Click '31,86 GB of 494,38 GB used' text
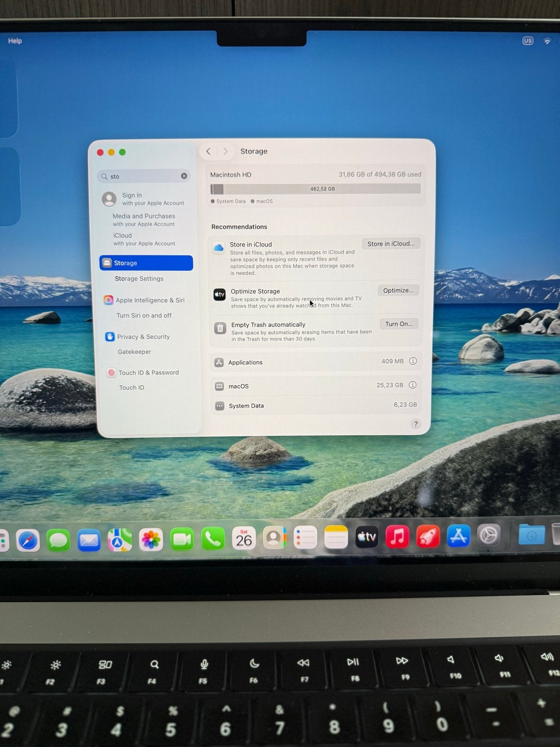Screen dimensions: 560x747 click(380, 174)
